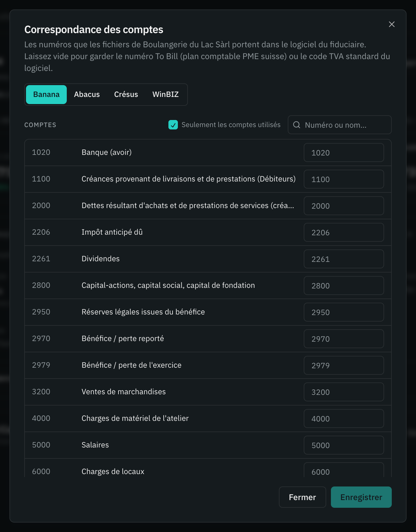Edit the mapping for Ventes de marchandises

[x=344, y=392]
